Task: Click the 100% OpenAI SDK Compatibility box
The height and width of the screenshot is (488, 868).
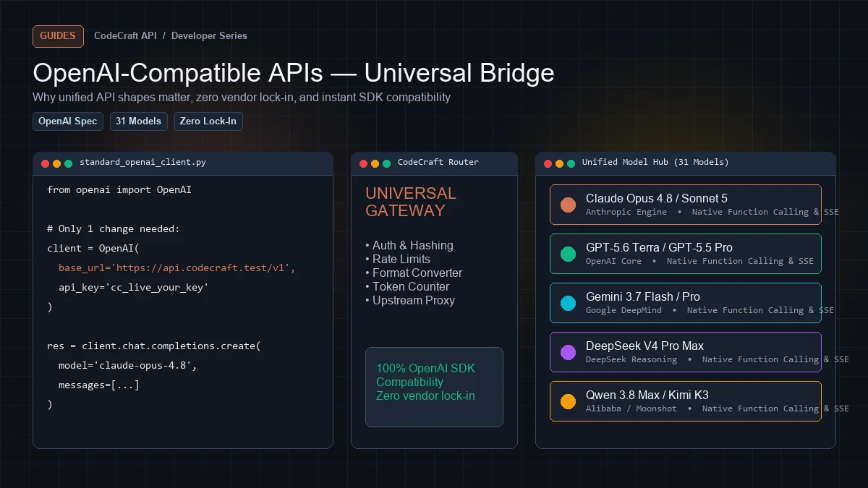Action: click(x=434, y=387)
